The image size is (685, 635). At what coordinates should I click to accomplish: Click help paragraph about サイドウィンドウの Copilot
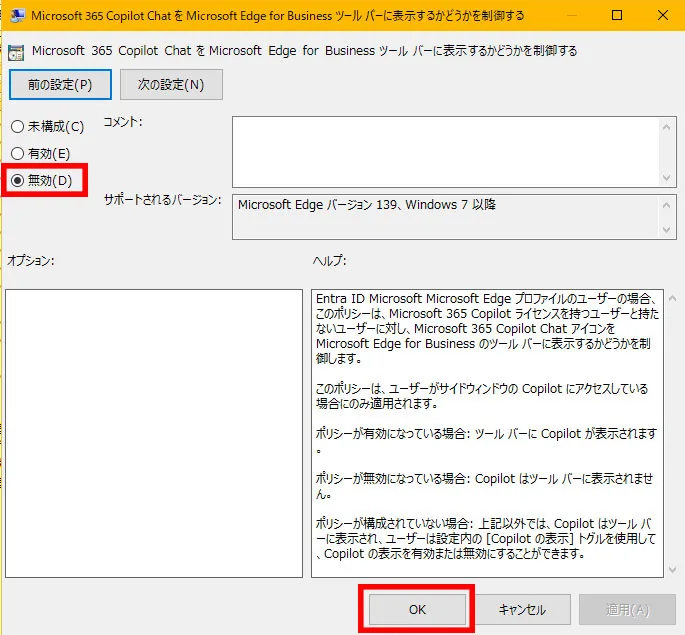[x=482, y=396]
